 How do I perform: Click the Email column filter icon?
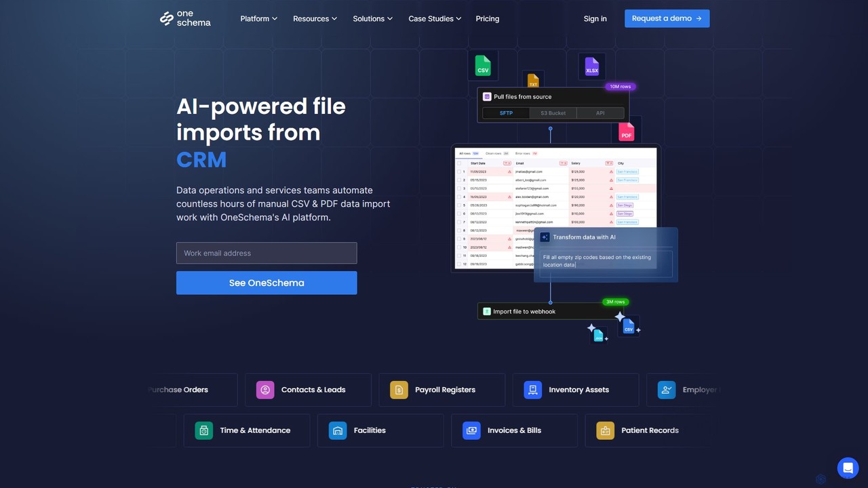click(x=563, y=163)
